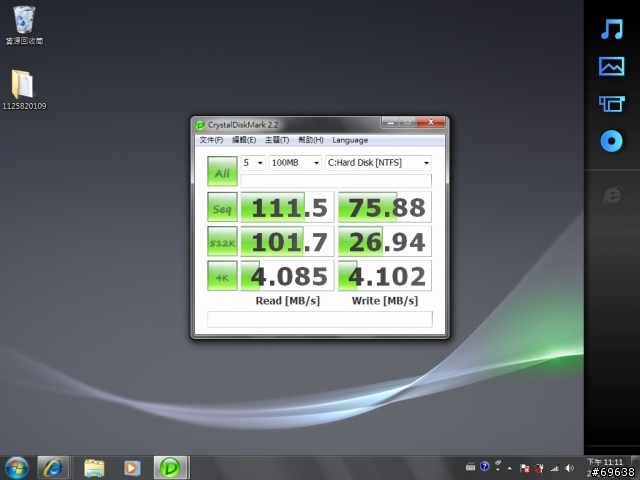
Task: Close the CrystalDiskMark window
Action: point(431,122)
